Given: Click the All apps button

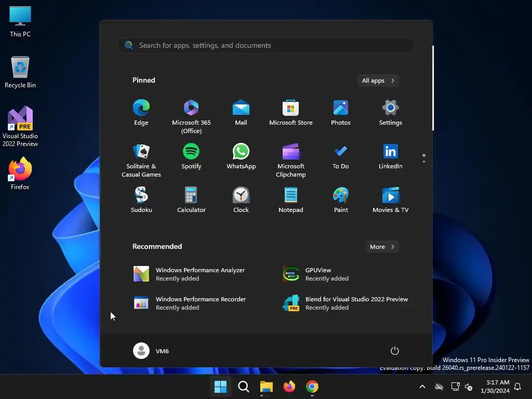Looking at the screenshot, I should tap(378, 81).
